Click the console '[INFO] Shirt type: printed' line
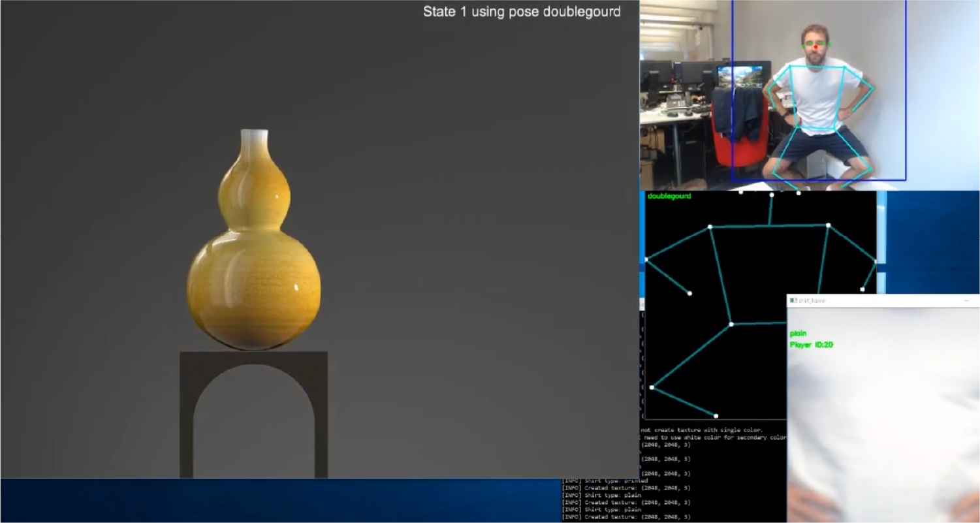This screenshot has height=523, width=980. click(x=605, y=481)
